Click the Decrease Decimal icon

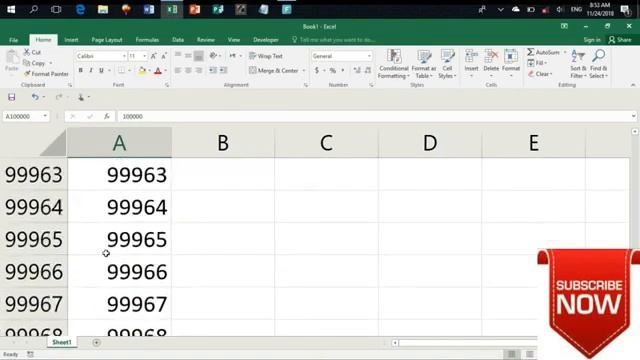[368, 70]
